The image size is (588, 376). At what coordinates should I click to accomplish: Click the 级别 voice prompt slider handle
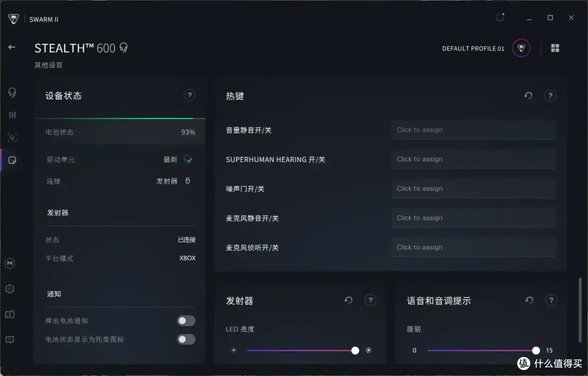[536, 350]
